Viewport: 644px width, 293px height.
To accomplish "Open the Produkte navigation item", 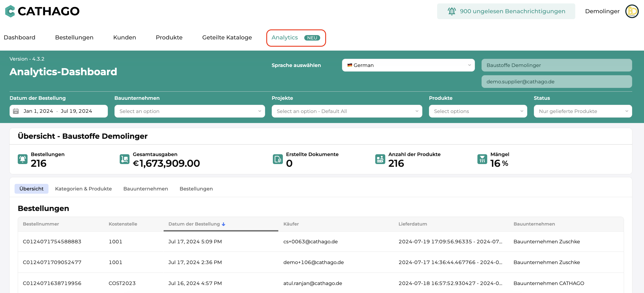I will pyautogui.click(x=169, y=38).
